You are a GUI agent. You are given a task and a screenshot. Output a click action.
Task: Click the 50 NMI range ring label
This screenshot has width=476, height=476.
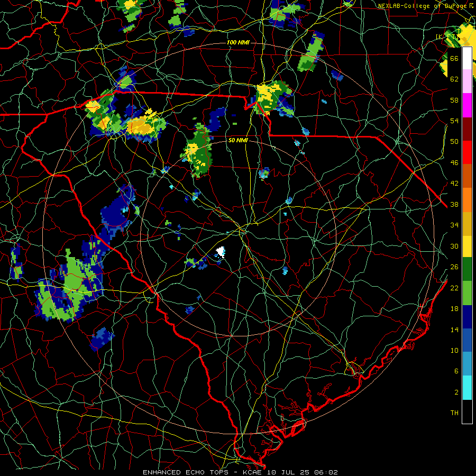click(x=238, y=140)
